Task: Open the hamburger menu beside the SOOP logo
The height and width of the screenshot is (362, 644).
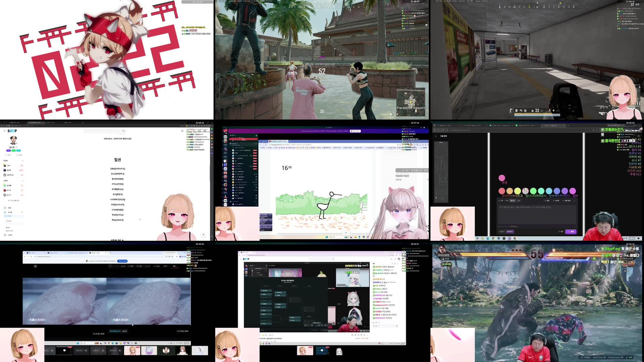Action: click(x=4, y=131)
